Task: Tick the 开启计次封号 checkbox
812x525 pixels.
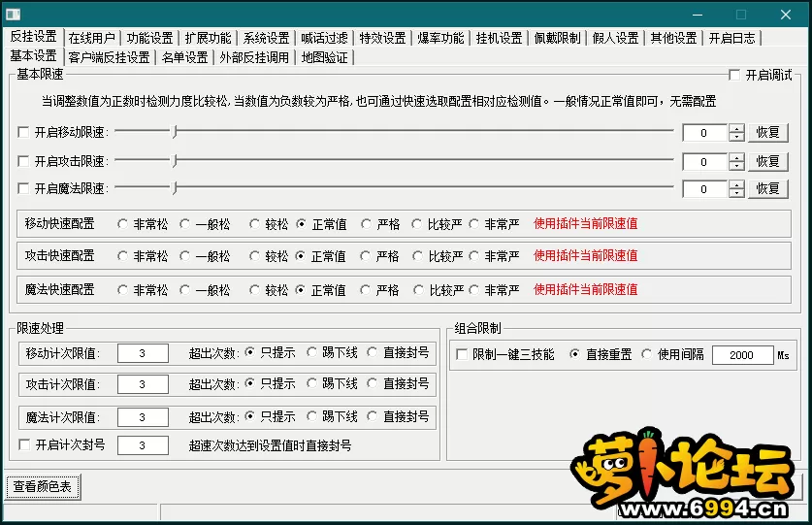Action: pos(24,444)
